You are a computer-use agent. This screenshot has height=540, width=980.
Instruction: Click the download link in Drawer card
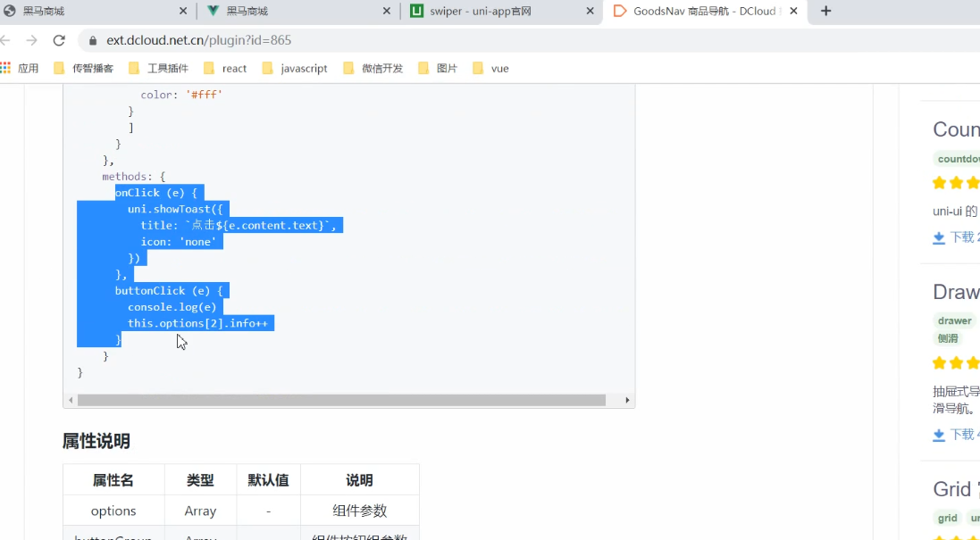click(965, 435)
